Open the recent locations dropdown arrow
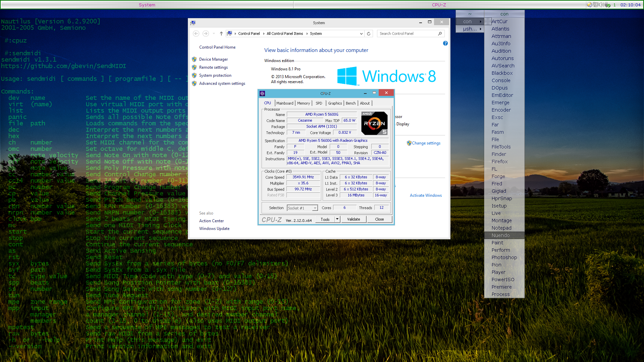 (x=214, y=34)
